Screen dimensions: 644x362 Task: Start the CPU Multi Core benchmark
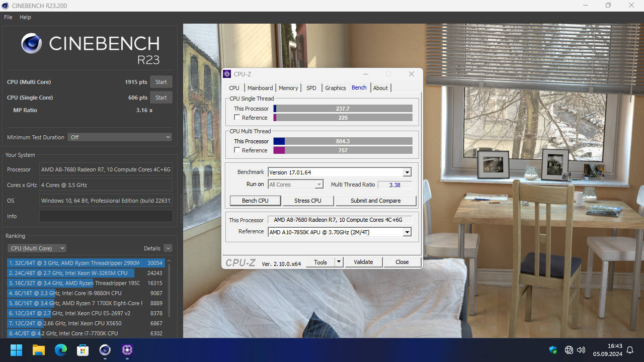(161, 81)
